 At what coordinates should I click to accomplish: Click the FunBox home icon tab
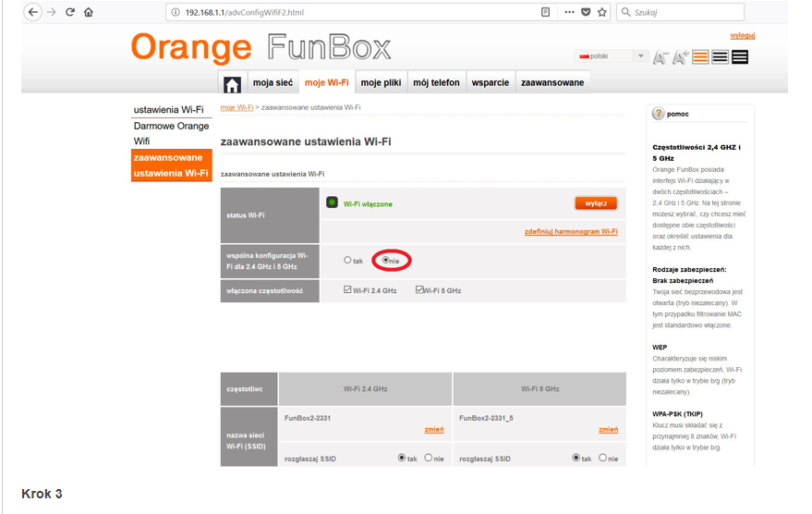tap(232, 84)
